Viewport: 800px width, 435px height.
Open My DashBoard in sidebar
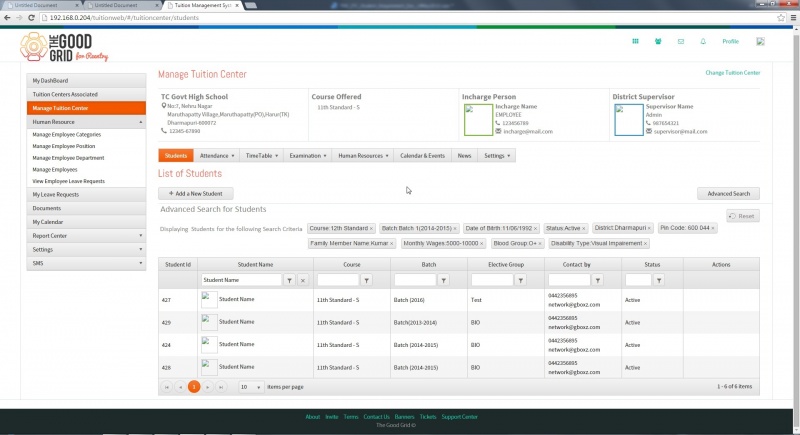(86, 81)
